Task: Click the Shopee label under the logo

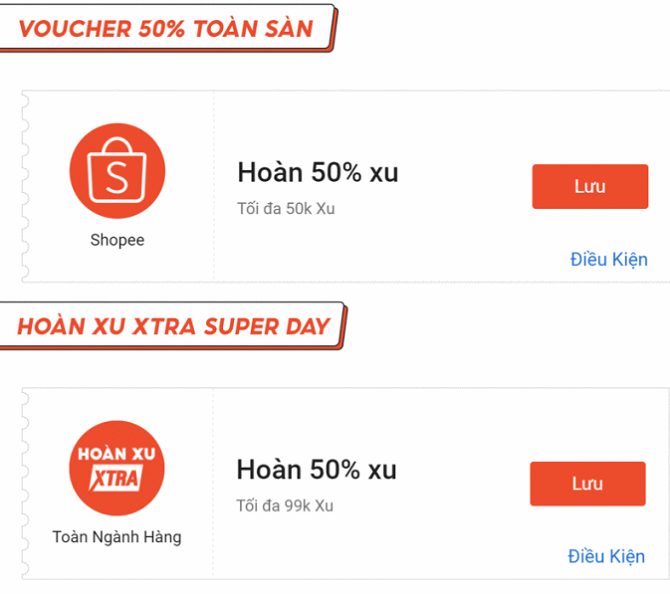Action: click(x=117, y=240)
